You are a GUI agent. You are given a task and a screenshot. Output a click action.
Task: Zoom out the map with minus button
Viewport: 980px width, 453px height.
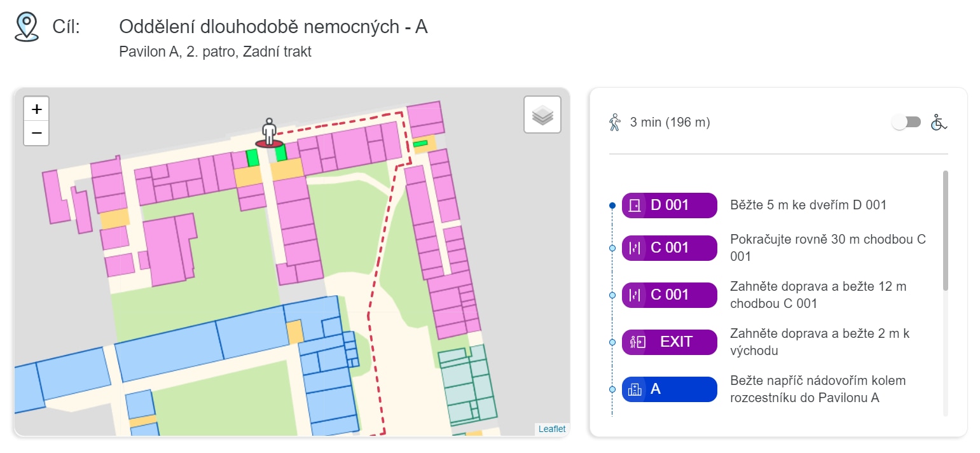pos(37,133)
